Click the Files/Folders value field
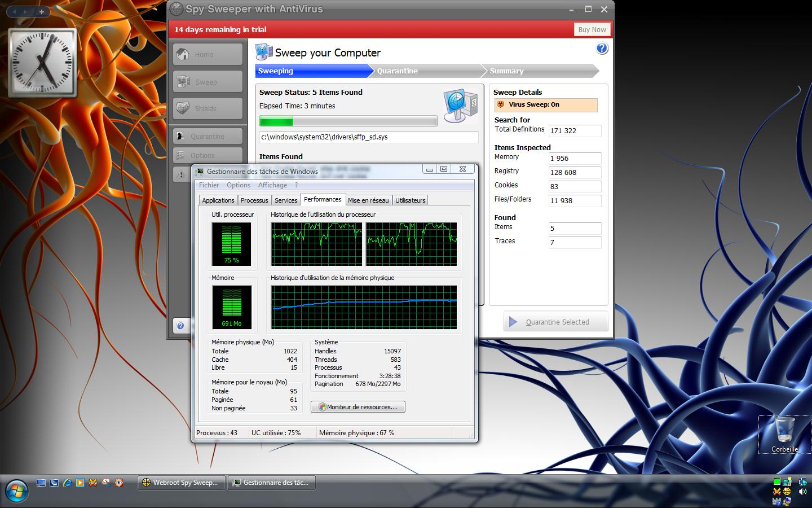This screenshot has width=812, height=508. [x=575, y=201]
